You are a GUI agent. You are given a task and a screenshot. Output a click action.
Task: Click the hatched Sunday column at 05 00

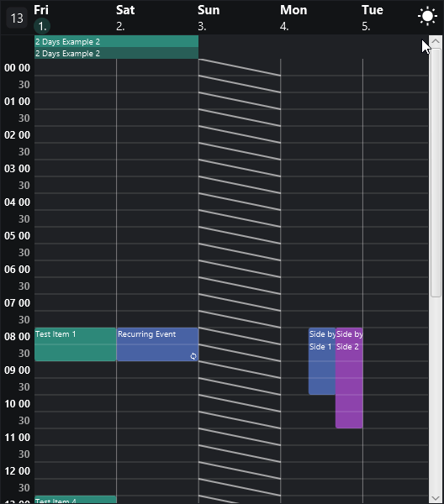[x=240, y=235]
